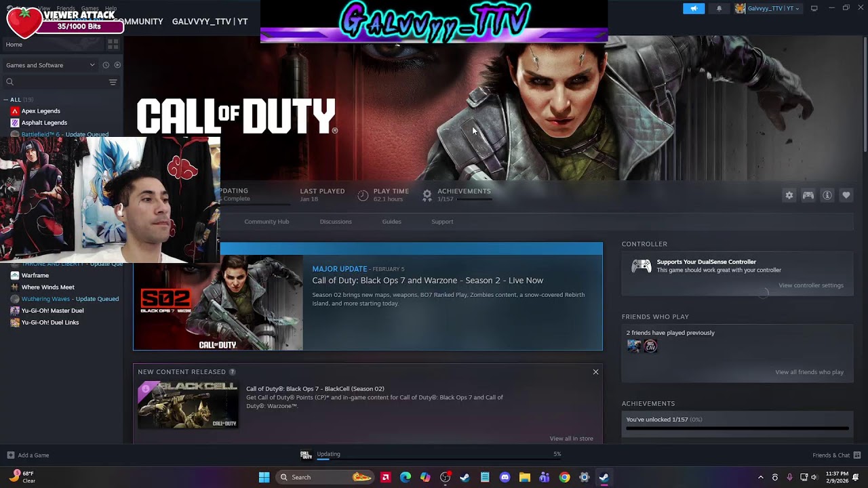The width and height of the screenshot is (868, 488).
Task: Click the Asphalt Legends game icon
Action: click(x=15, y=123)
